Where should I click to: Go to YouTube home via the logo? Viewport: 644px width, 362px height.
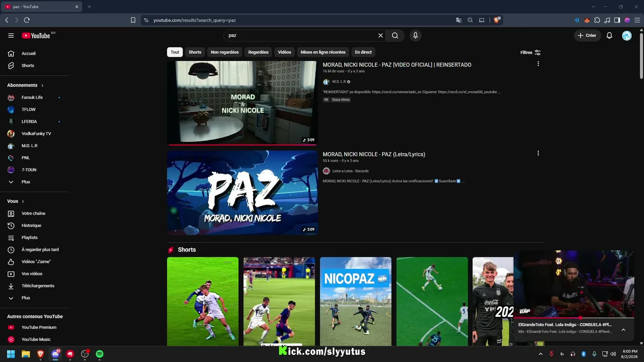[x=36, y=35]
